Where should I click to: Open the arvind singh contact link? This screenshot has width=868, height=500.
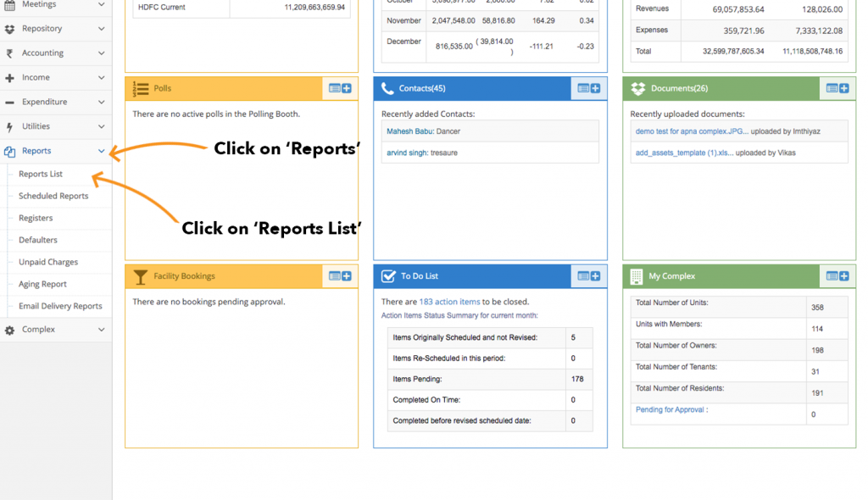point(406,153)
